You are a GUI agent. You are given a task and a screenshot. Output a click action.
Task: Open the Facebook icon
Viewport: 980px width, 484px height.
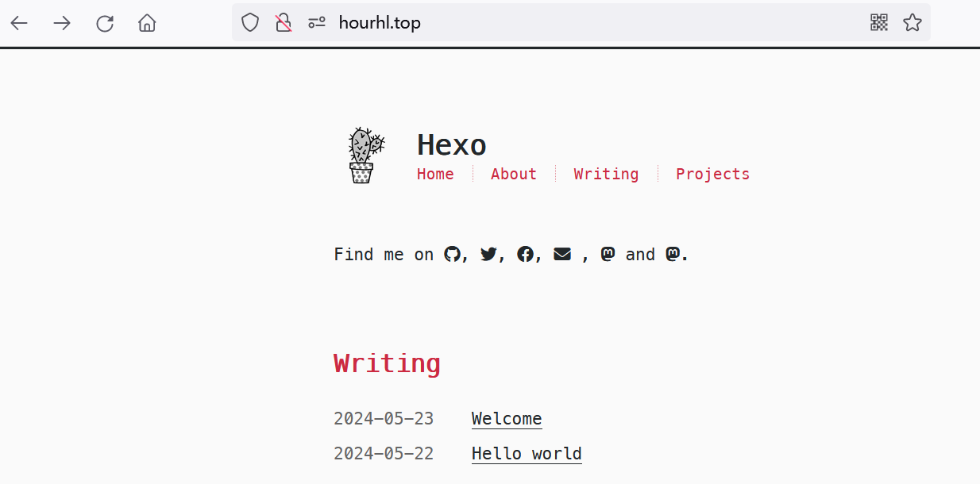pos(526,254)
